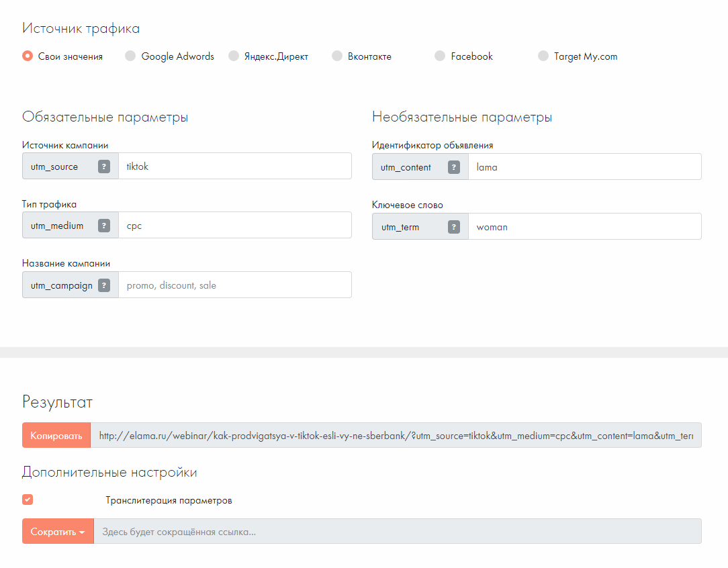Uncheck the Транслитерация параметров checkbox
Image resolution: width=728 pixels, height=568 pixels.
28,500
